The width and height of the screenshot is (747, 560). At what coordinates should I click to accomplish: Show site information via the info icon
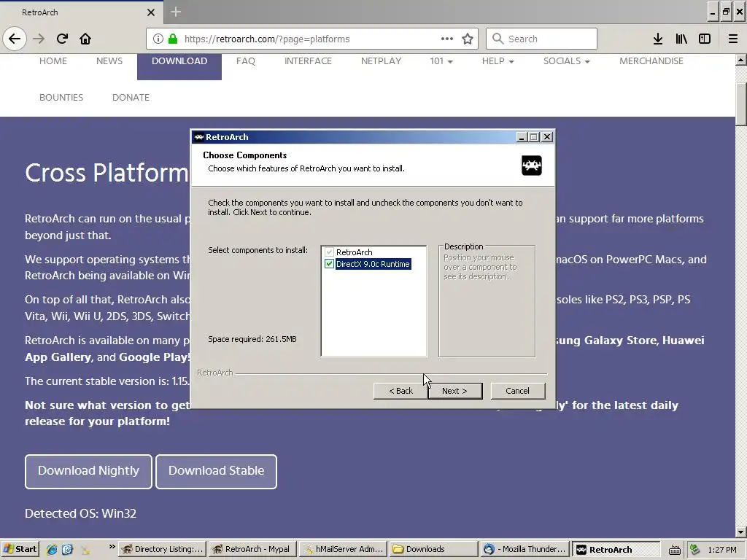coord(158,39)
